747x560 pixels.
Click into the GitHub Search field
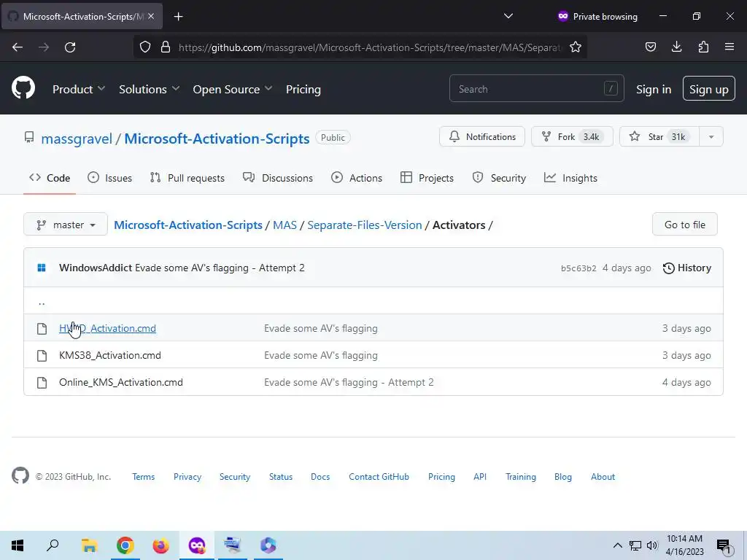(x=536, y=88)
